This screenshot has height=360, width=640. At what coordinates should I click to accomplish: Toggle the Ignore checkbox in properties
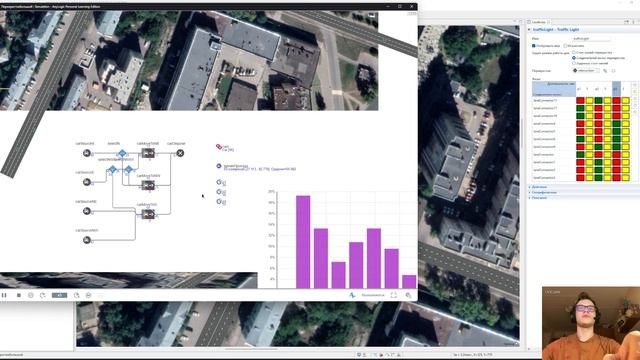[565, 46]
